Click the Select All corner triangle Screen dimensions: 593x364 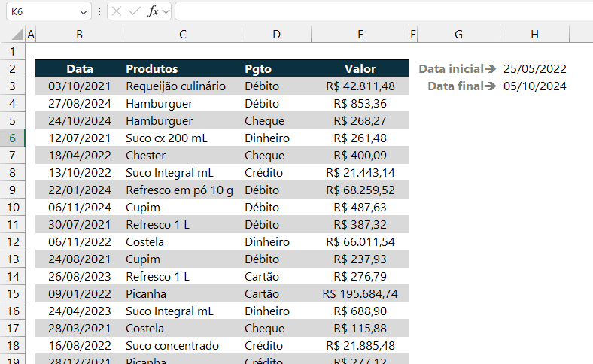(17, 35)
